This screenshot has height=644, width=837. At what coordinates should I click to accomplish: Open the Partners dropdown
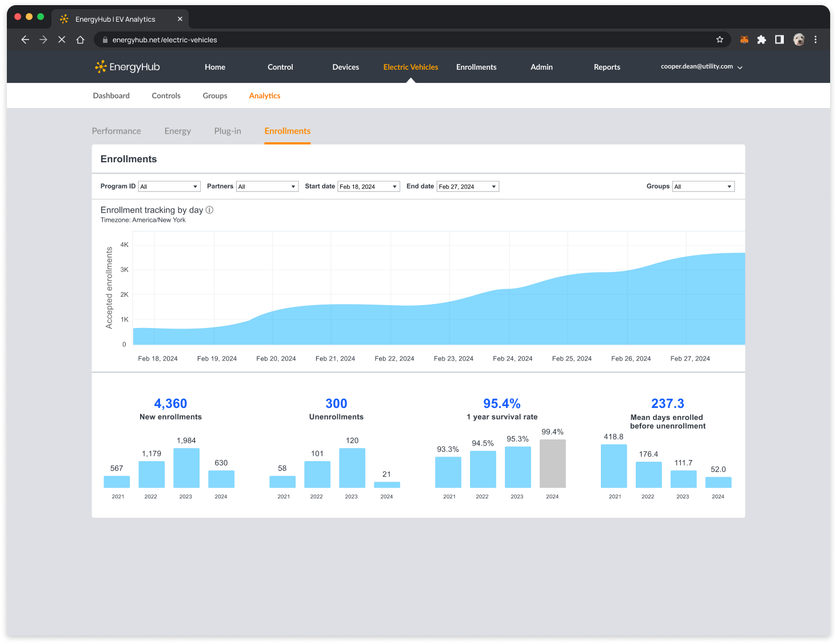click(x=267, y=186)
